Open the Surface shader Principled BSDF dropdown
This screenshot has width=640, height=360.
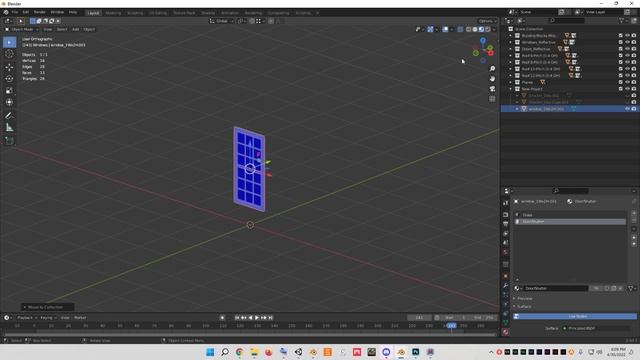596,328
